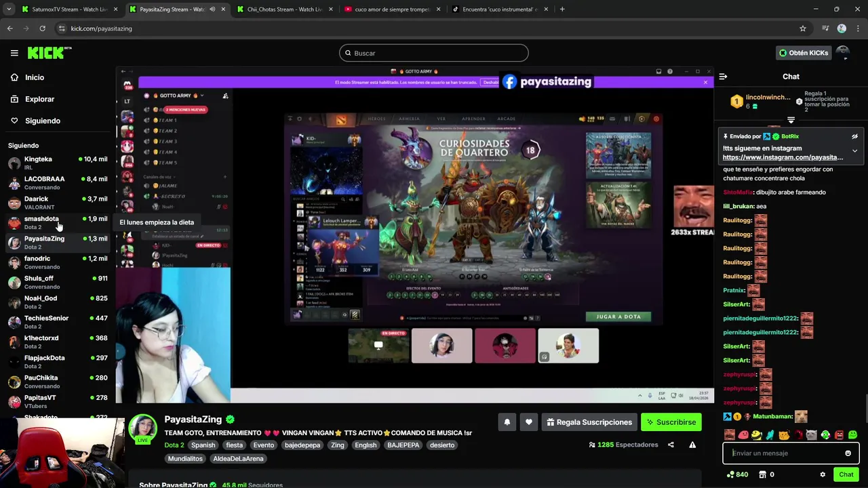Select the Evento tag
Screen dimensions: 868x488
pyautogui.click(x=263, y=445)
